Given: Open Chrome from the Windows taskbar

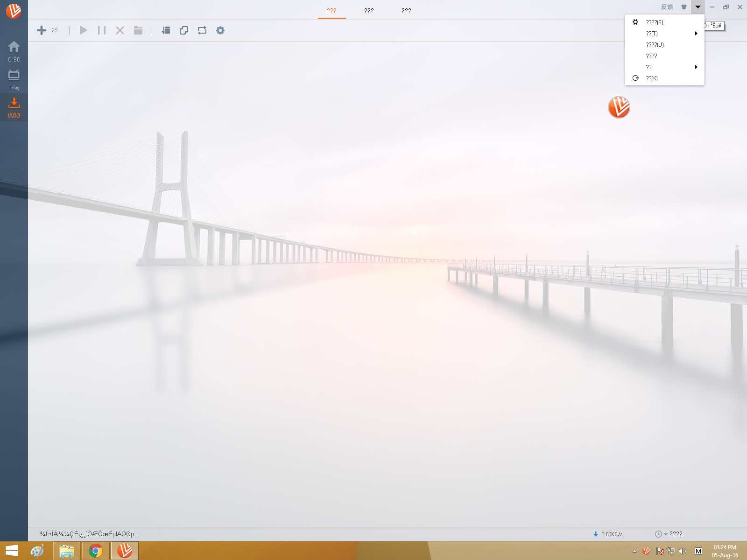Looking at the screenshot, I should pyautogui.click(x=96, y=551).
